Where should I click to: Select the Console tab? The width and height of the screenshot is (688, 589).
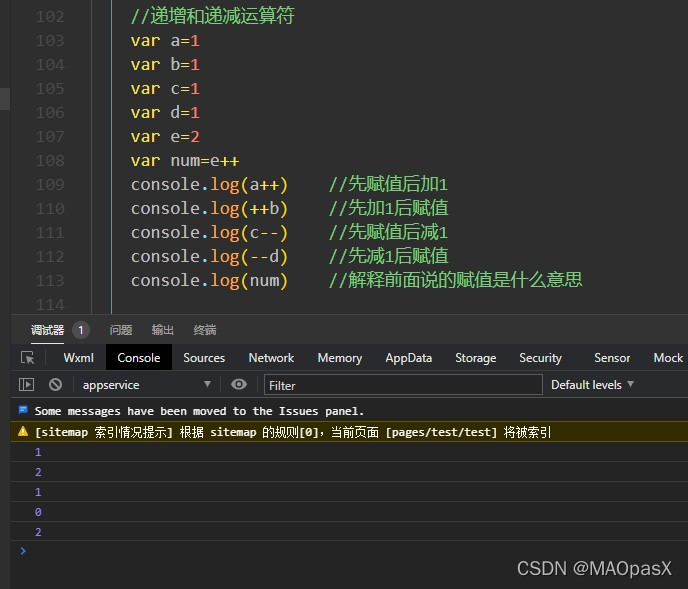tap(139, 358)
